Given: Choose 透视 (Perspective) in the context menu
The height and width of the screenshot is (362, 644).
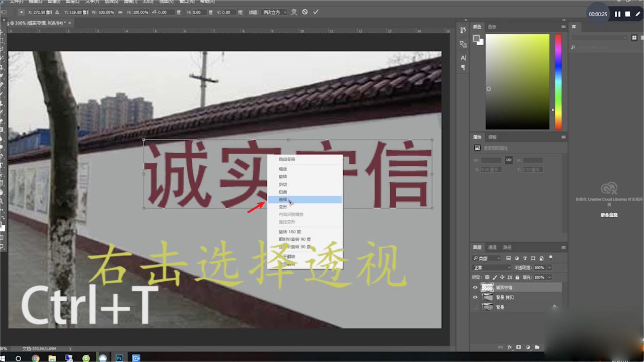Looking at the screenshot, I should (x=304, y=199).
